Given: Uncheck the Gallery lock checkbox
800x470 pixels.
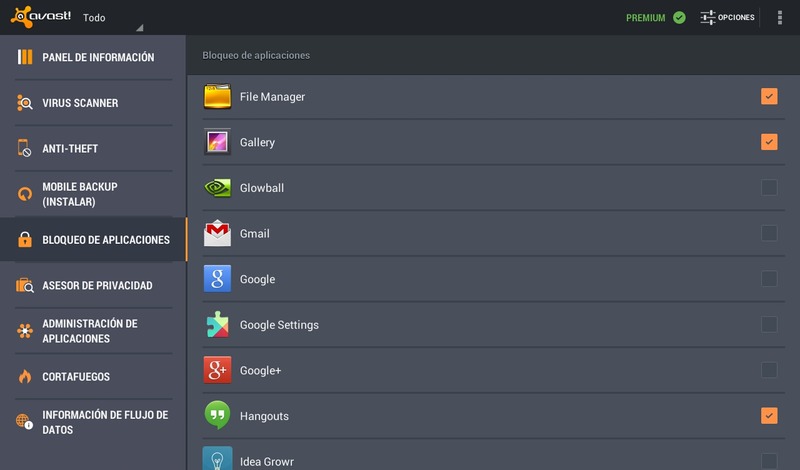Looking at the screenshot, I should (769, 142).
